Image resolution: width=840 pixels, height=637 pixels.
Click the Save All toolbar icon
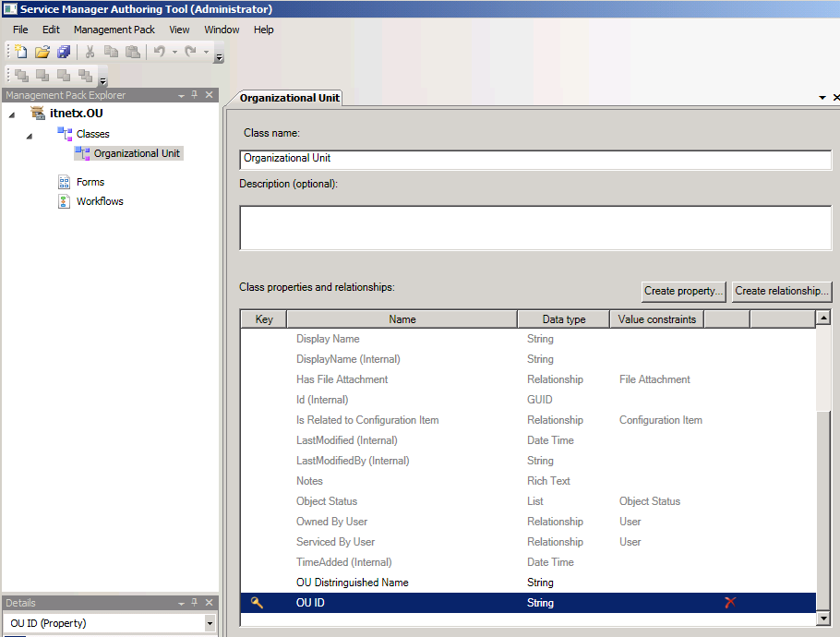pos(64,53)
